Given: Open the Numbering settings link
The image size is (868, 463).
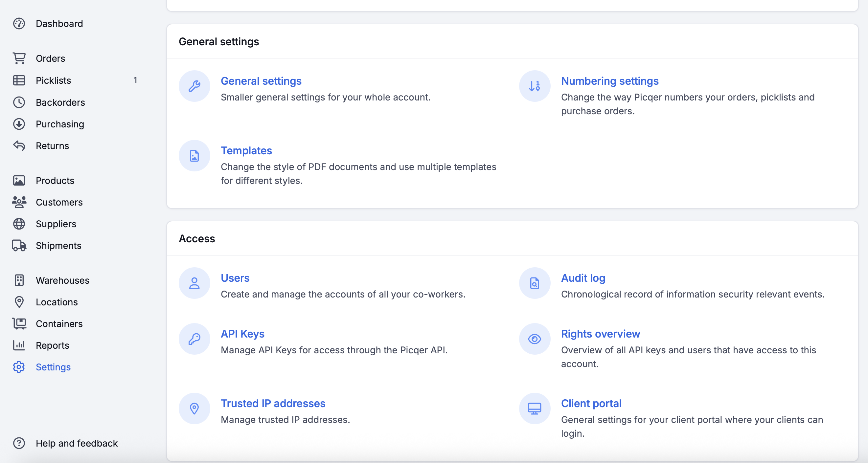Looking at the screenshot, I should coord(609,81).
